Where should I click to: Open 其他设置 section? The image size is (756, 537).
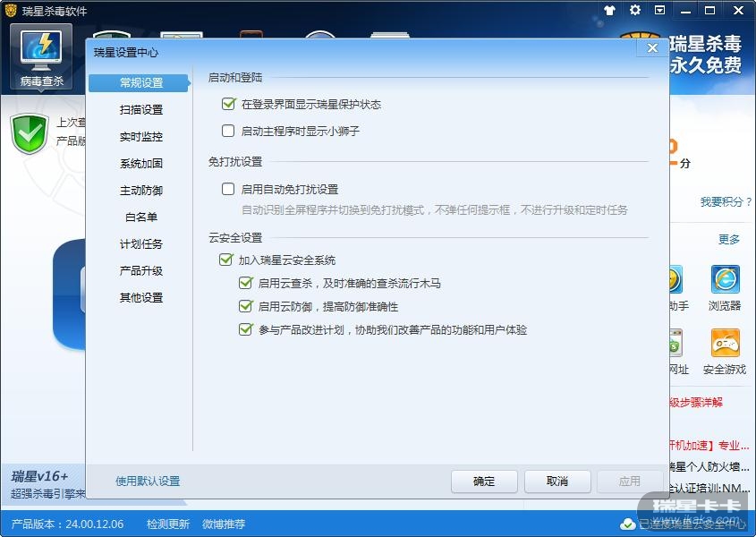coord(141,298)
